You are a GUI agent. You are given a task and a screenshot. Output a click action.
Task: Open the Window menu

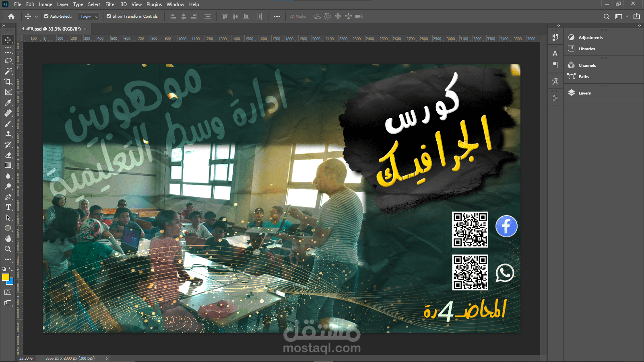coord(175,4)
